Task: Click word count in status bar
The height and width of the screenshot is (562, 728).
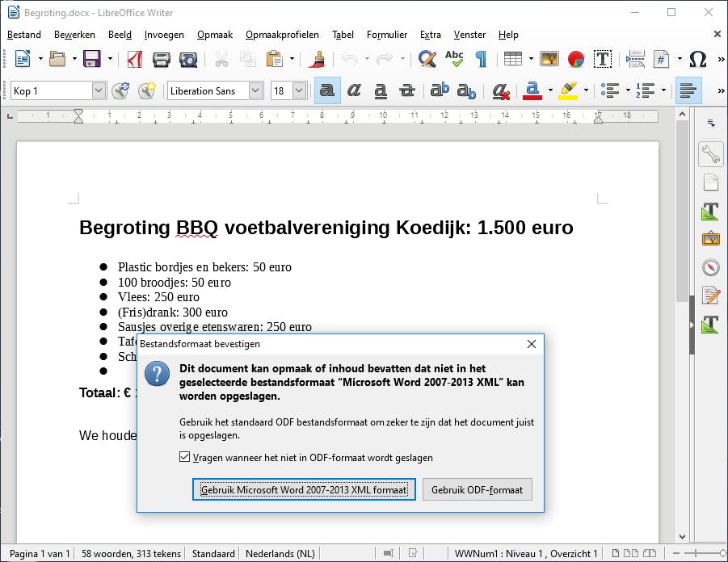Action: click(x=131, y=554)
